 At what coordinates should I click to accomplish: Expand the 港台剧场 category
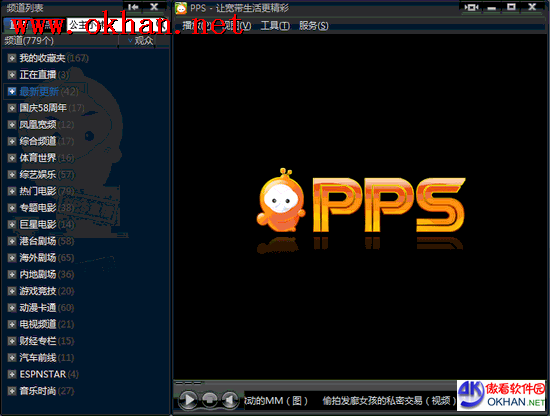pyautogui.click(x=12, y=241)
